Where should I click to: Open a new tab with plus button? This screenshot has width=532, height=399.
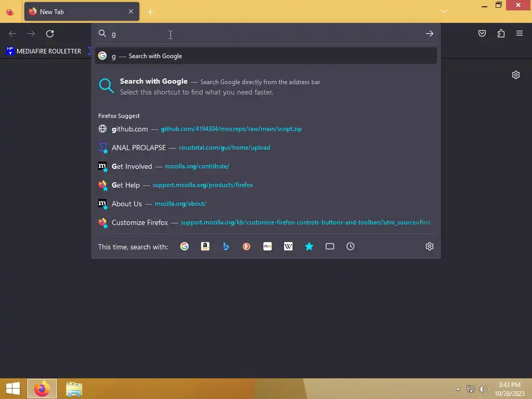(x=150, y=12)
